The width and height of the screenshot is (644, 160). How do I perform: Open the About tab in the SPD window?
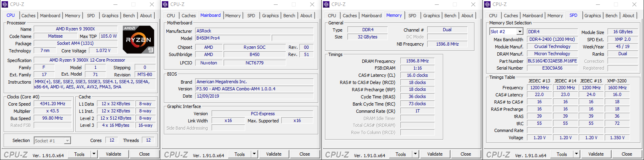(628, 16)
